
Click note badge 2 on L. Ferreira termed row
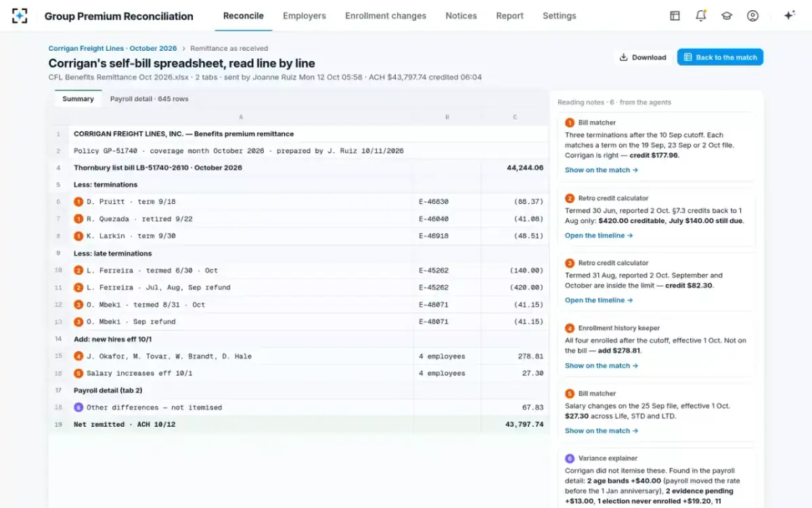(78, 270)
